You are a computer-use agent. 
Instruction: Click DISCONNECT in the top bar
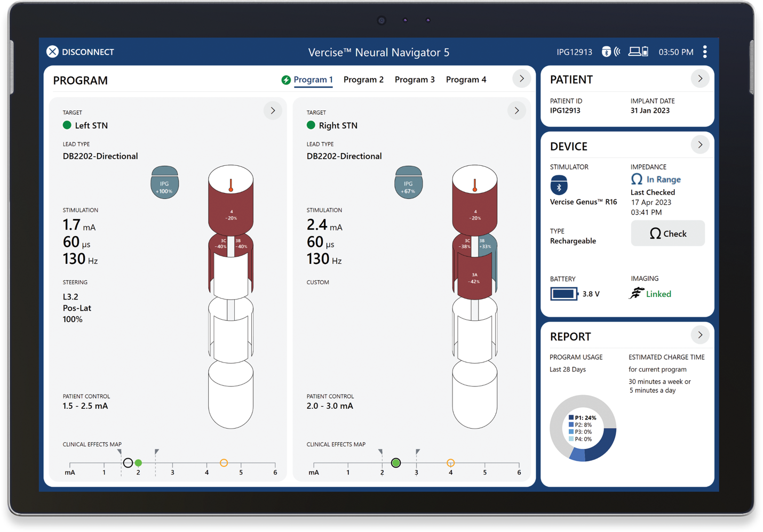pyautogui.click(x=80, y=52)
